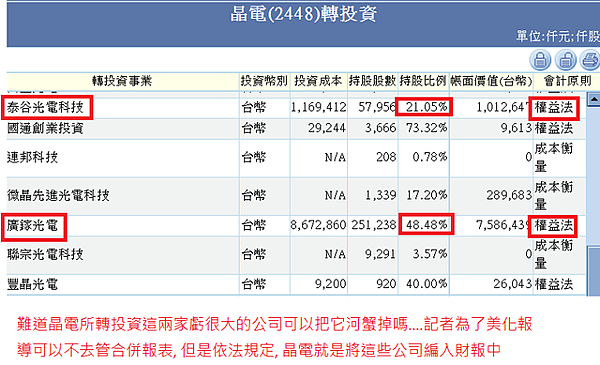This screenshot has width=600, height=365.
Task: Click the scrollbar up arrow
Action: click(x=594, y=99)
